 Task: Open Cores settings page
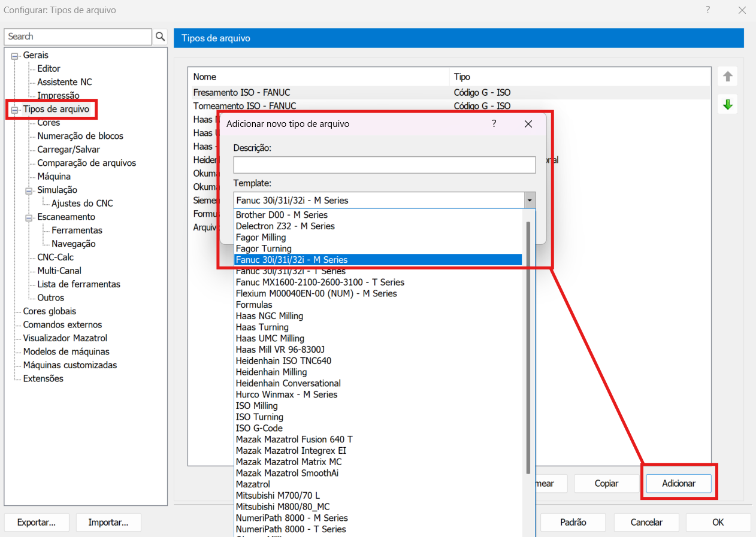[49, 123]
